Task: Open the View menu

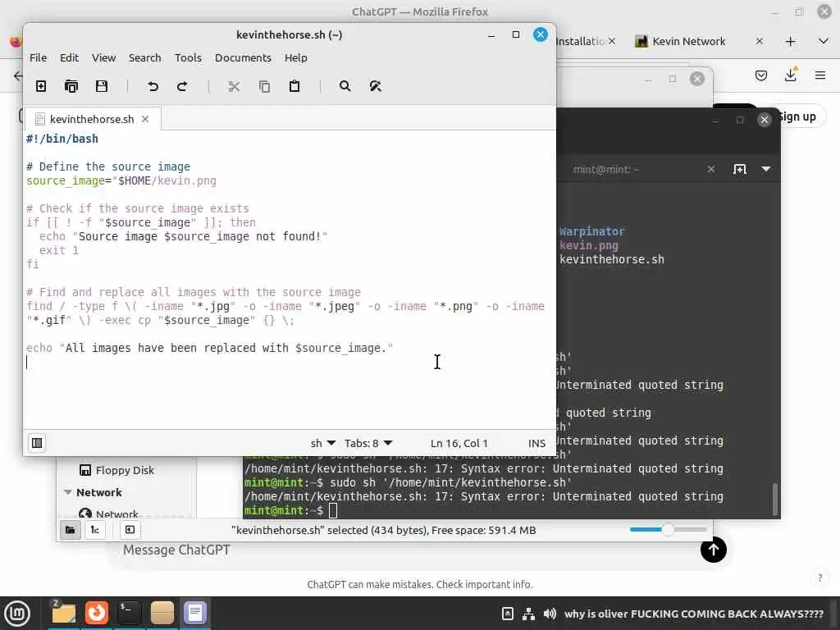Action: (x=103, y=58)
